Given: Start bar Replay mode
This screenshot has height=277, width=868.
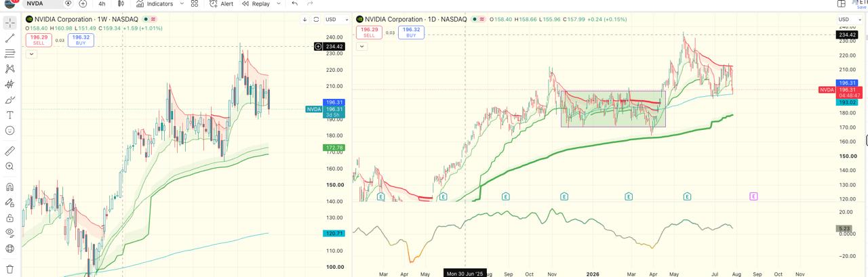Looking at the screenshot, I should pyautogui.click(x=256, y=4).
